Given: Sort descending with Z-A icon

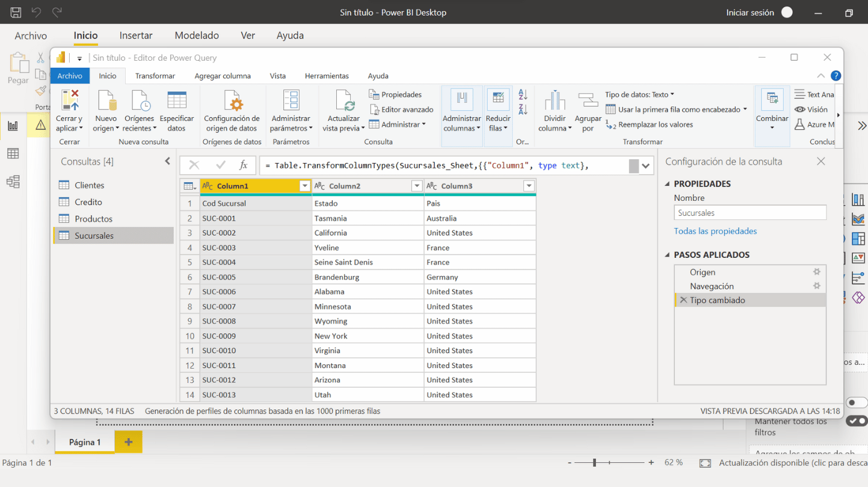Looking at the screenshot, I should click(523, 109).
